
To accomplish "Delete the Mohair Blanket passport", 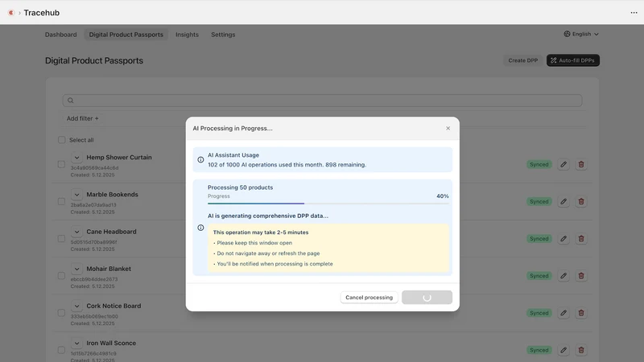I will (580, 276).
